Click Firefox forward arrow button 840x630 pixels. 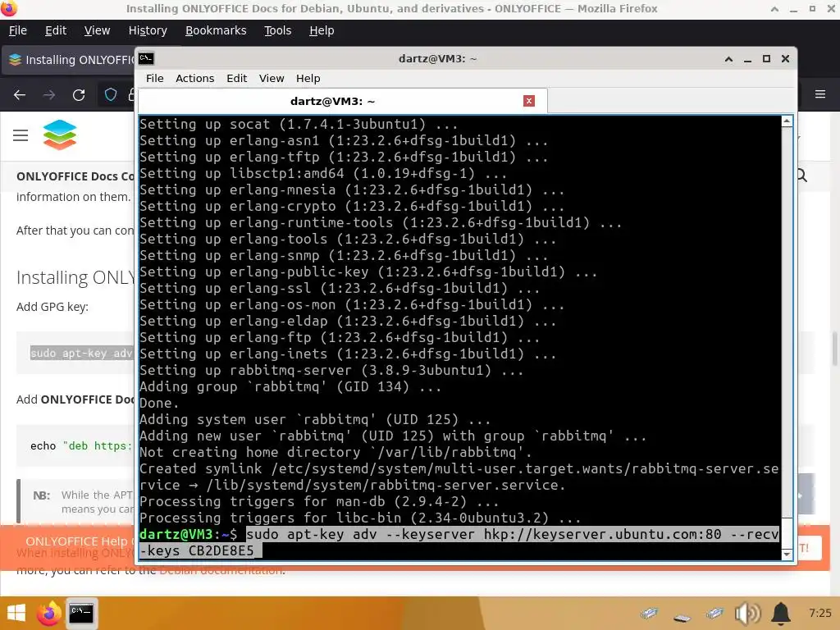point(49,95)
